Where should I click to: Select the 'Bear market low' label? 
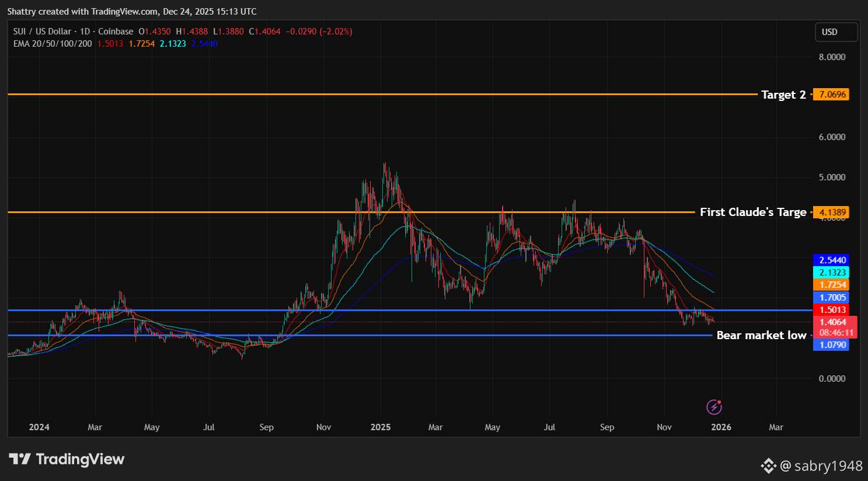coord(761,335)
